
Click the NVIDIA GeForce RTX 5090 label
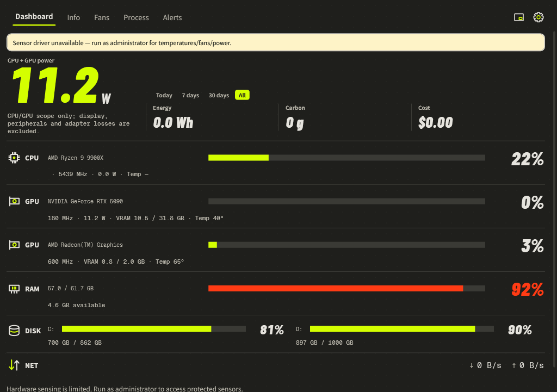[85, 201]
